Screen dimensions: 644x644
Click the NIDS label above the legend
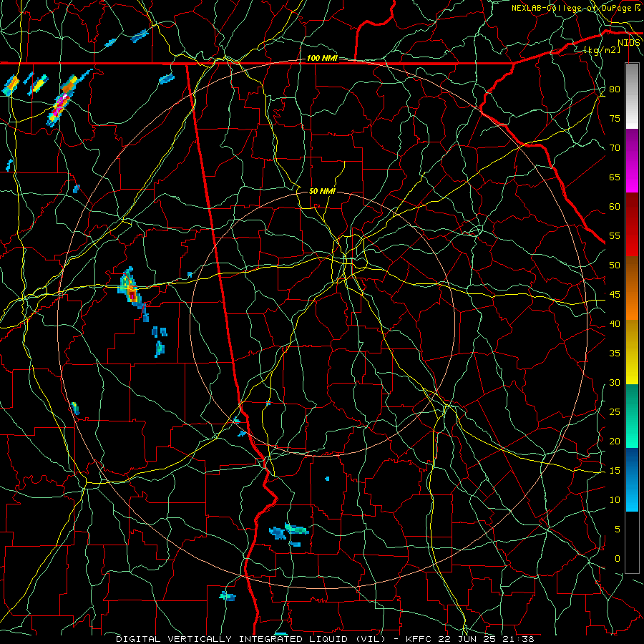[629, 43]
